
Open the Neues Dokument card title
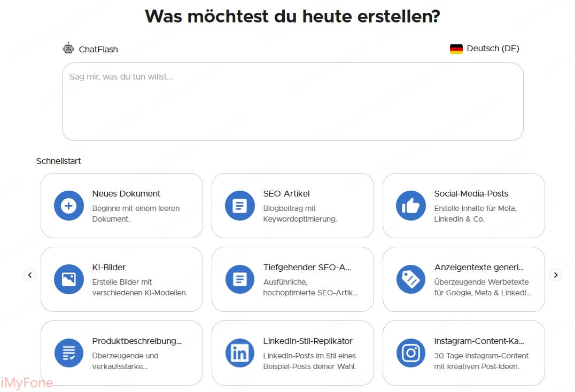[x=126, y=193]
